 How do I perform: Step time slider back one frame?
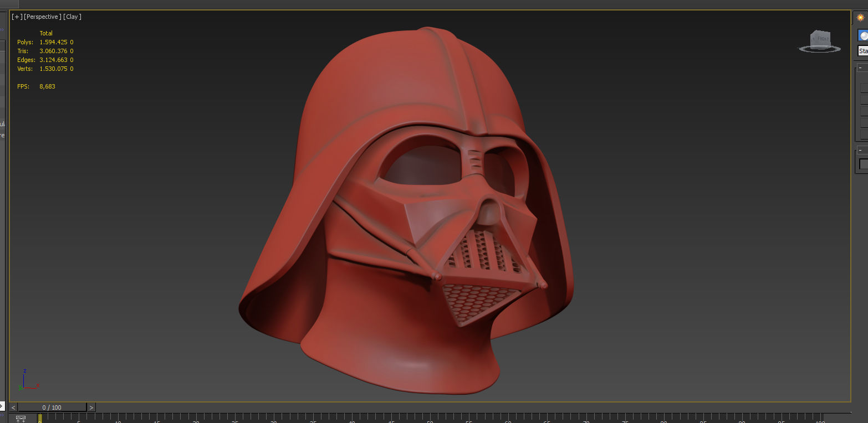[13, 407]
